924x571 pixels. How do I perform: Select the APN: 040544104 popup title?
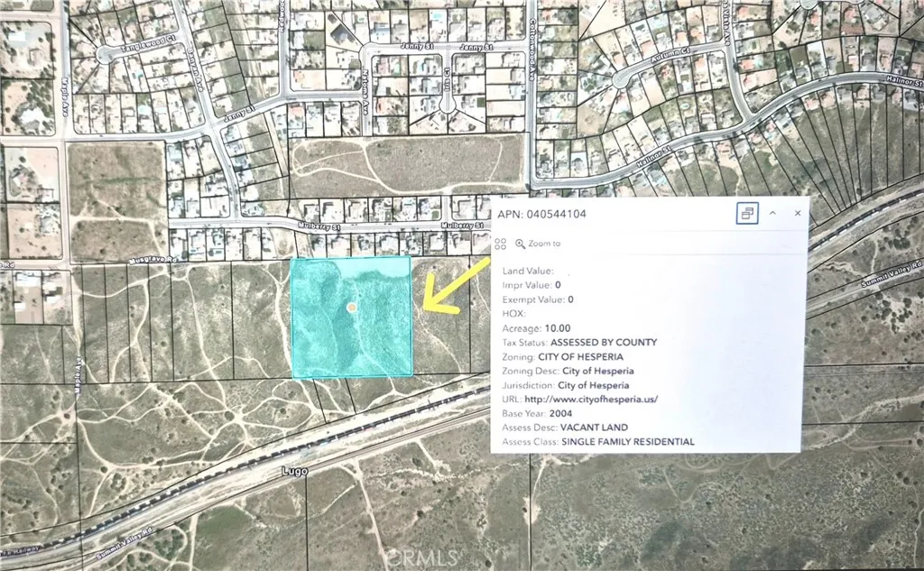[x=541, y=214]
